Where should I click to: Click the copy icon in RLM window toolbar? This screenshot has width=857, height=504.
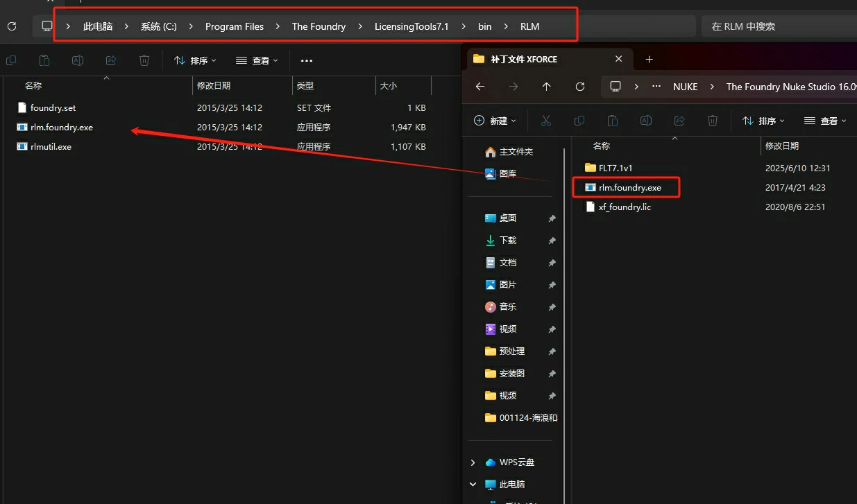click(11, 60)
